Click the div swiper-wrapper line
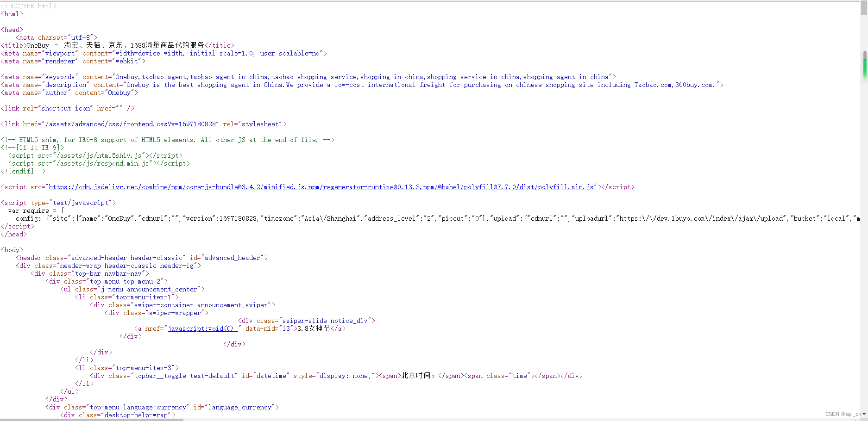868x421 pixels. pos(157,313)
